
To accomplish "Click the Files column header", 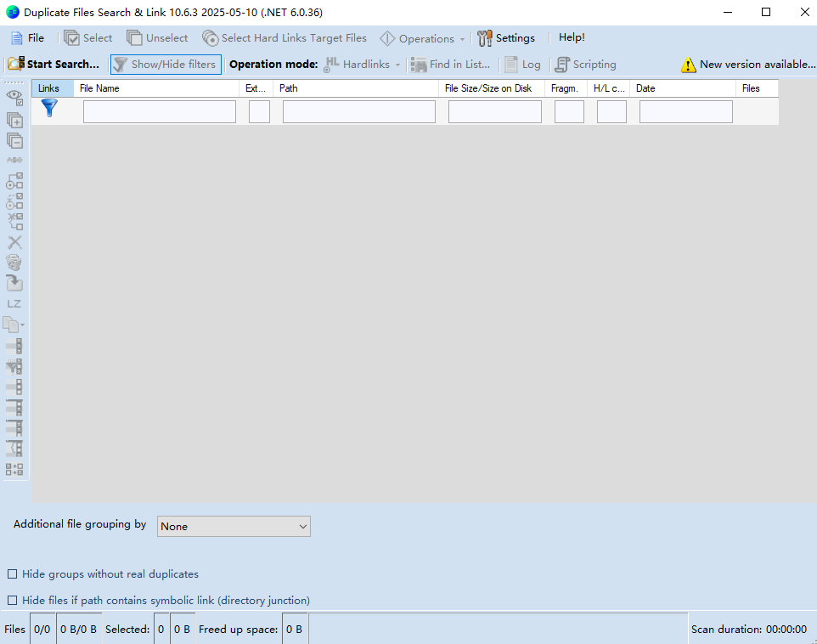I will click(758, 88).
